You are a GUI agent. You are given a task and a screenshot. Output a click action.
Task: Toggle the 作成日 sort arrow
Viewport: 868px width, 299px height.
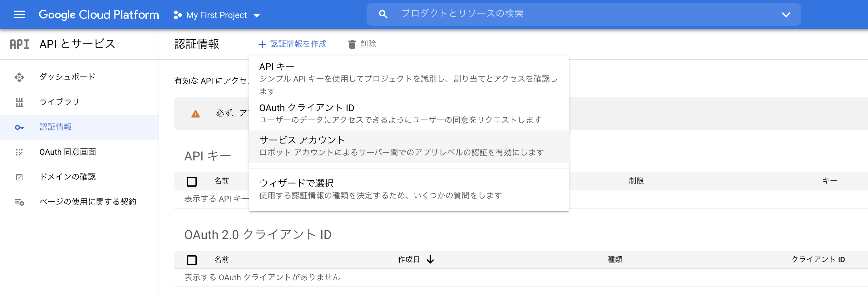click(430, 260)
